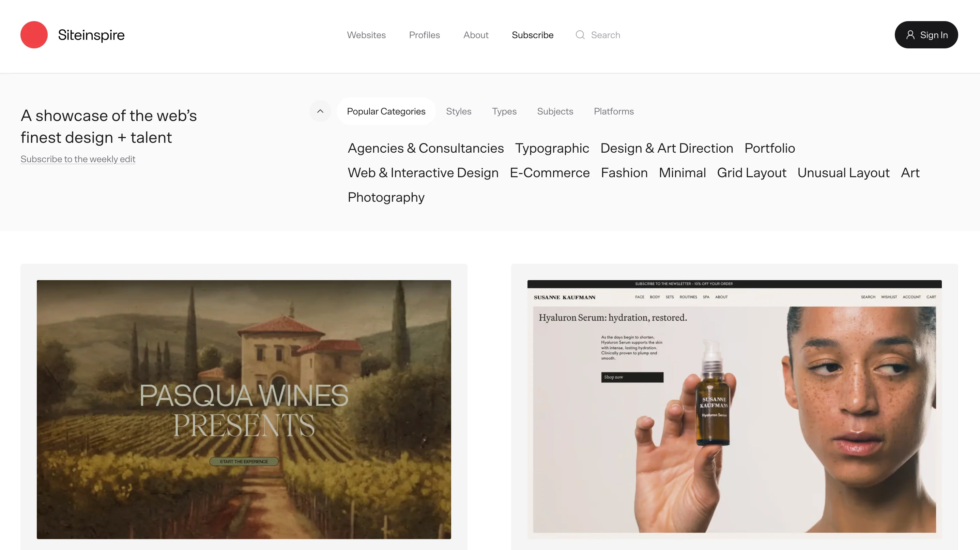Open the Susanne Kaufmann website thumbnail
Screen dimensions: 980x550
(734, 409)
